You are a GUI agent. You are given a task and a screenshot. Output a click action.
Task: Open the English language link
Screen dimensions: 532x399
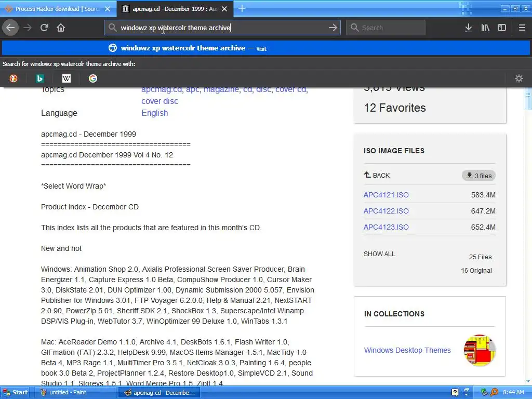155,113
